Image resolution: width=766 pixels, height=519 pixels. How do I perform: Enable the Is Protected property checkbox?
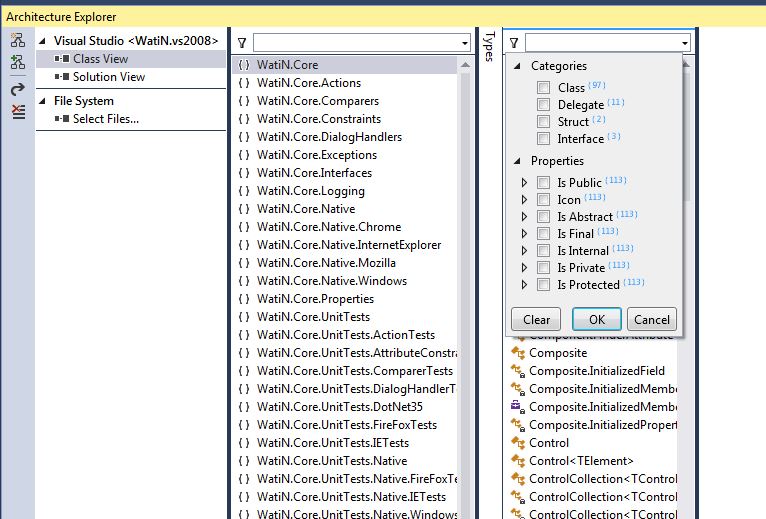(x=543, y=285)
